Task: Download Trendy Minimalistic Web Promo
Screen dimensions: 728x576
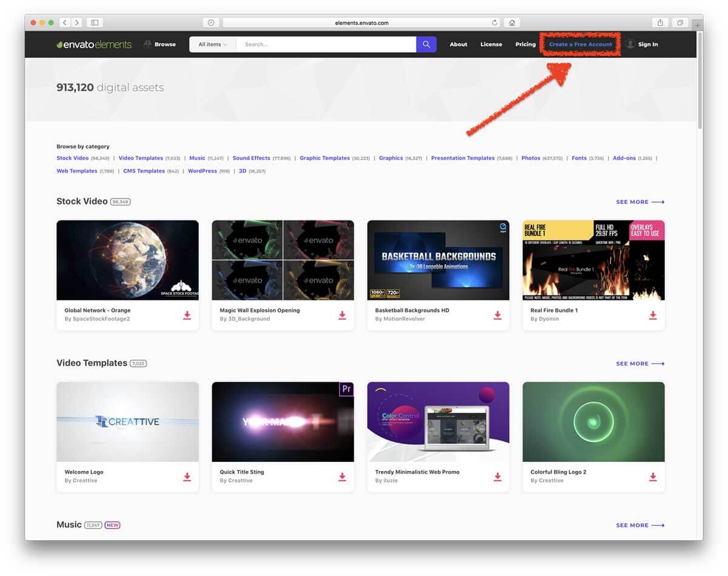Action: click(497, 476)
